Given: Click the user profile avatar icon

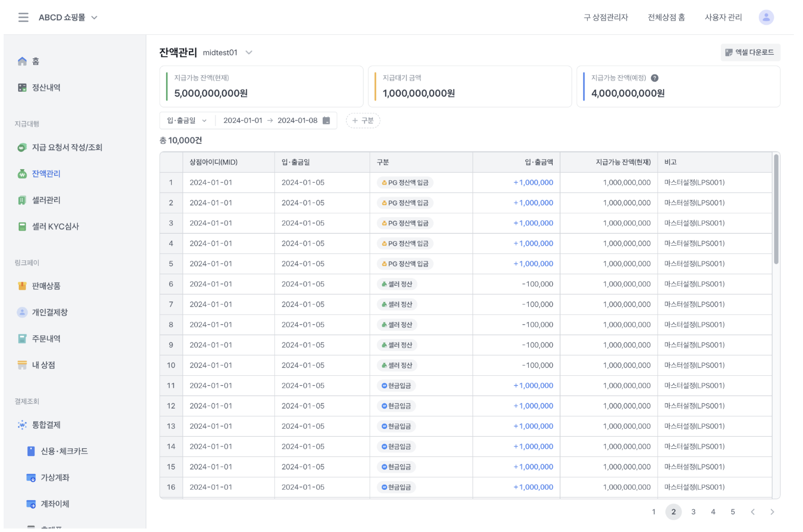Looking at the screenshot, I should pos(766,17).
